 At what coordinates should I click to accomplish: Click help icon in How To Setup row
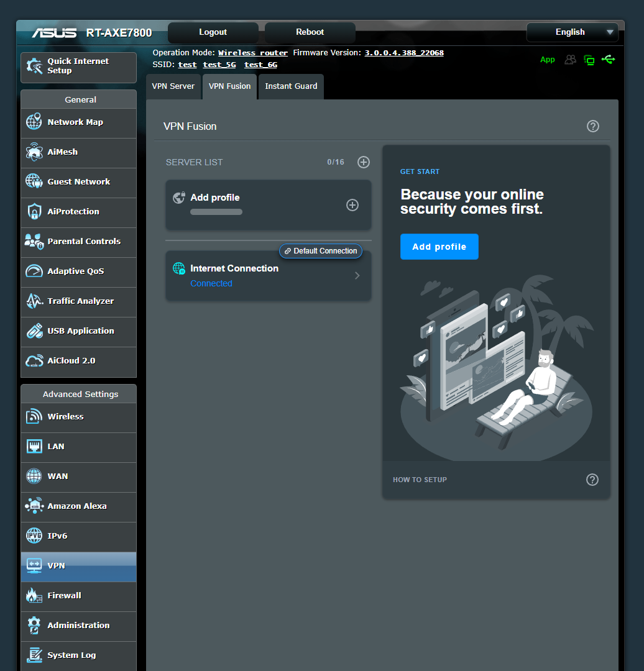592,480
